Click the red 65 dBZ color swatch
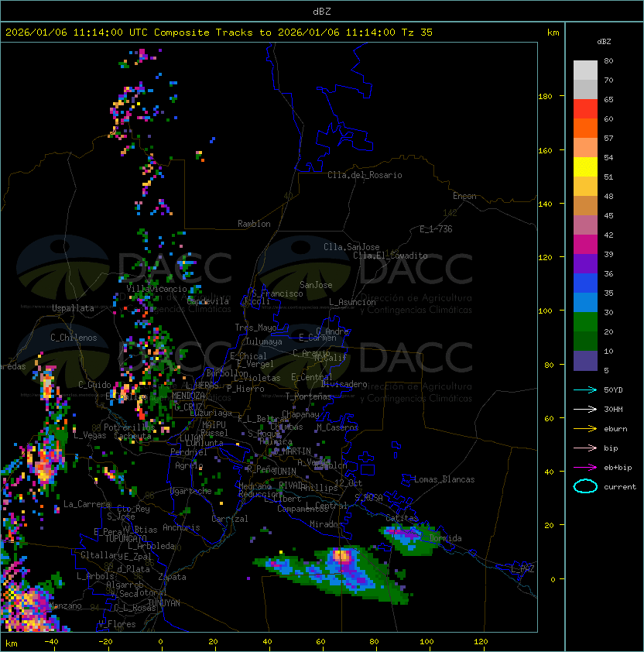 (x=585, y=108)
